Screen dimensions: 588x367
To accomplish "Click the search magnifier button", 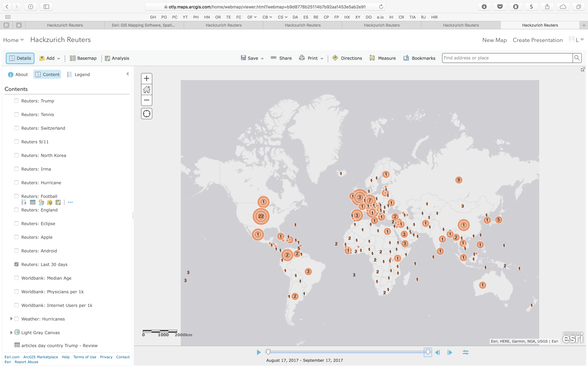I will click(x=577, y=58).
